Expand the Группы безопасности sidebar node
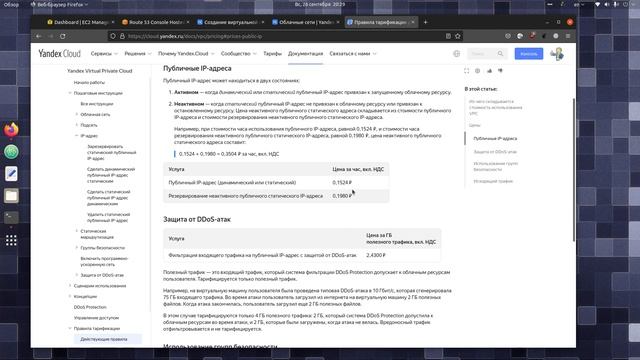The height and width of the screenshot is (360, 640). pos(77,248)
